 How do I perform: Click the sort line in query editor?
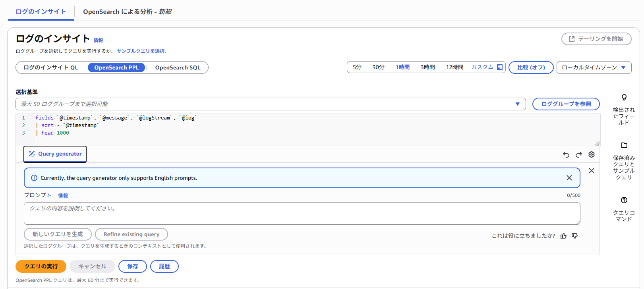coord(68,125)
